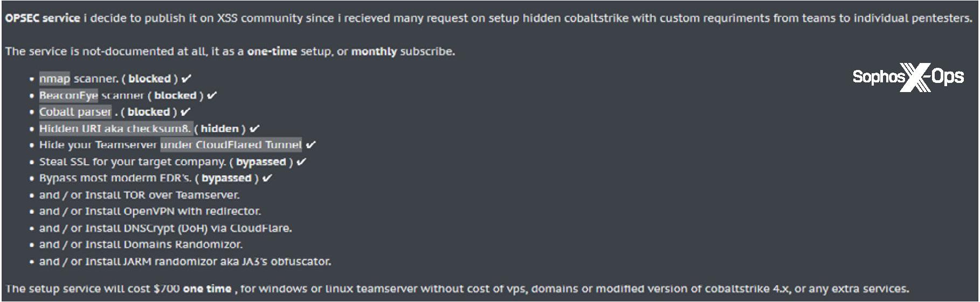The width and height of the screenshot is (980, 302).
Task: Click the Install JARM randomizor list item
Action: coord(185,261)
